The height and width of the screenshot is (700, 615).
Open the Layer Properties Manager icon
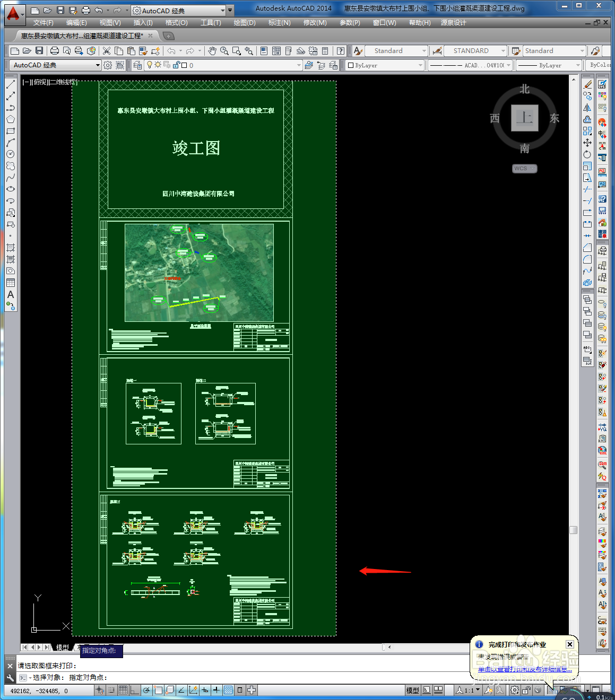[x=137, y=65]
